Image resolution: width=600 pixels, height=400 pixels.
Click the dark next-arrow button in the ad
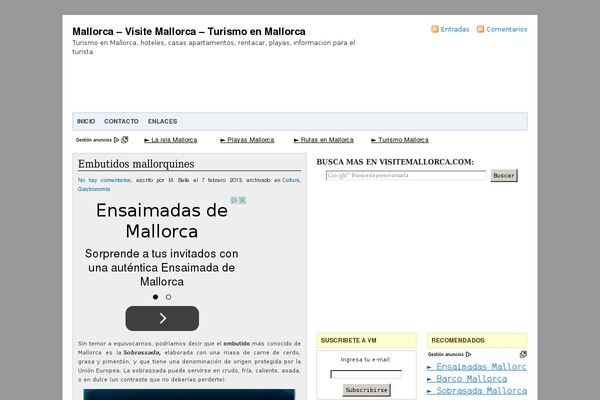click(162, 318)
